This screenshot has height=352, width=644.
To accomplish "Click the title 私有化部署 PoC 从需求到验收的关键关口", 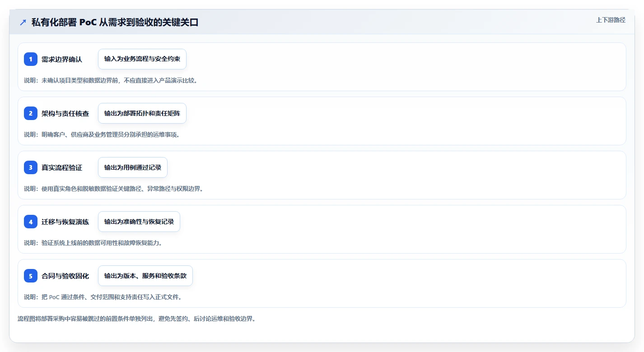I will coord(115,22).
